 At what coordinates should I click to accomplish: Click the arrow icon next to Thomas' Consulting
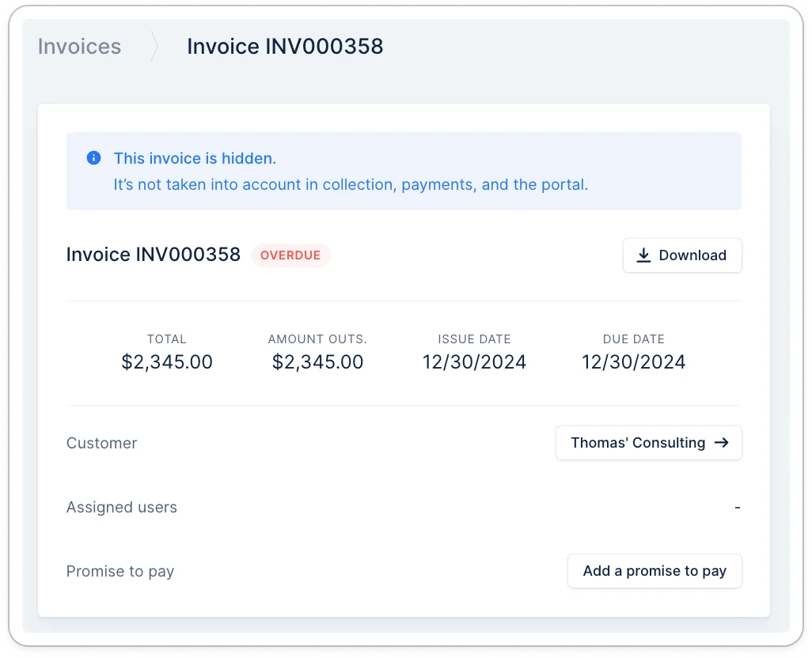[721, 443]
